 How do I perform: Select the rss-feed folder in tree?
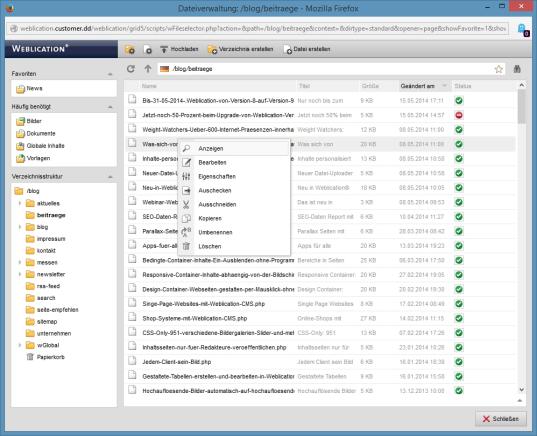[x=43, y=286]
